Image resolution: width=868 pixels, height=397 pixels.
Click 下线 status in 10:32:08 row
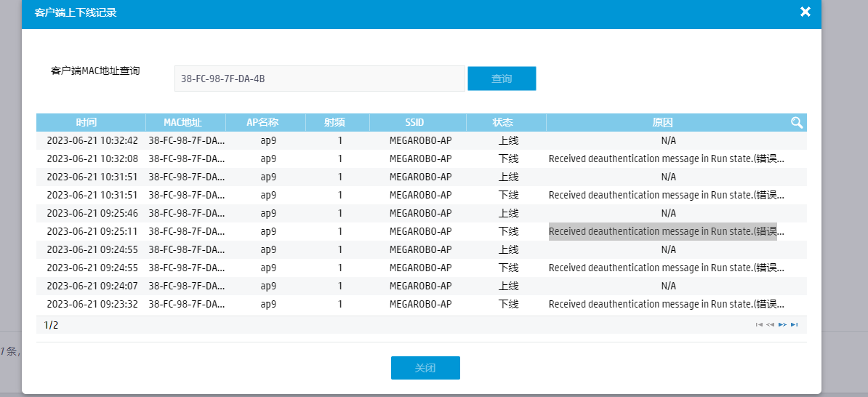[x=508, y=159]
